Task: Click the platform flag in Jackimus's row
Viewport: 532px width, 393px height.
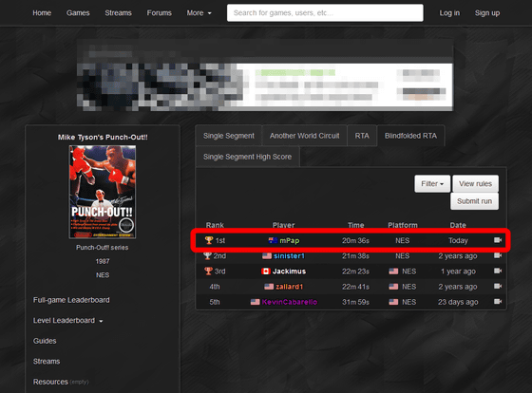Action: (393, 271)
